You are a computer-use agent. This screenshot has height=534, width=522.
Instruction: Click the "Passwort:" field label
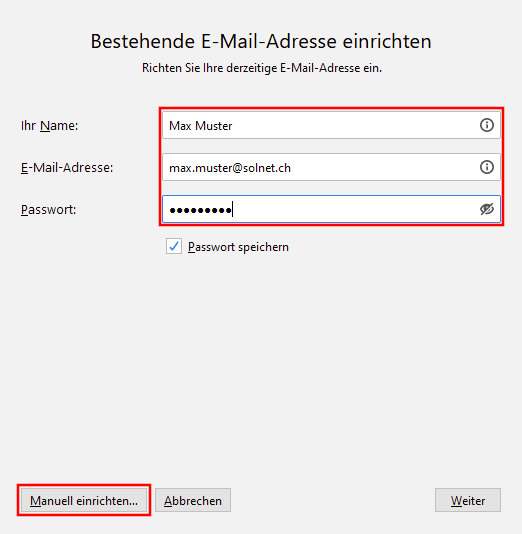point(48,209)
